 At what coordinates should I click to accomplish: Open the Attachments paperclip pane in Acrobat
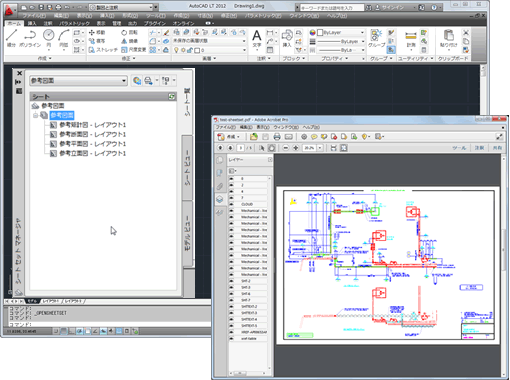coord(220,186)
